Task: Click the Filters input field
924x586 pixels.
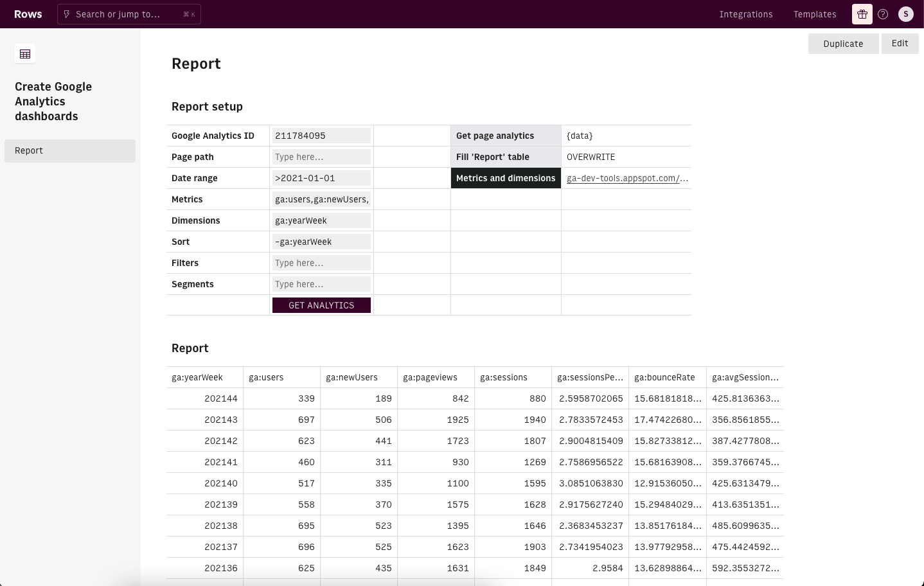Action: [x=321, y=263]
